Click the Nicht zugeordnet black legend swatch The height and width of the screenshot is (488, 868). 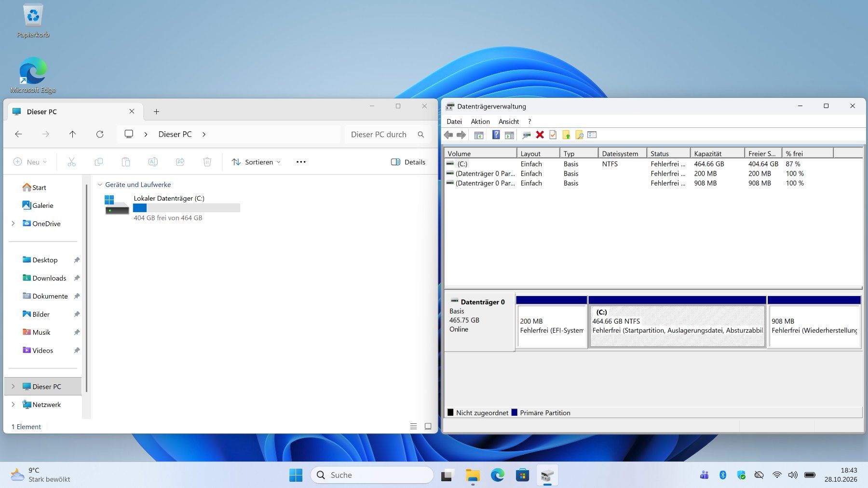point(450,412)
